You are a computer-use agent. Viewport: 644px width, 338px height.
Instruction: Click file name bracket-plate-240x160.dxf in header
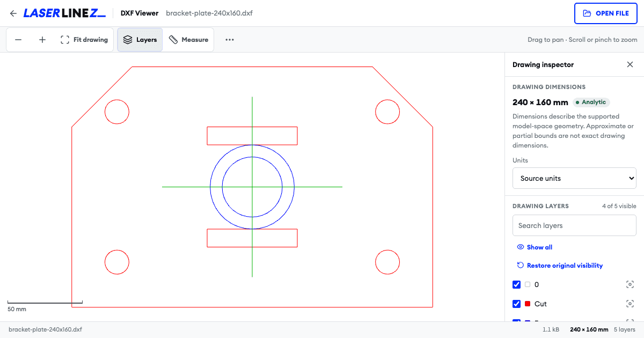209,13
